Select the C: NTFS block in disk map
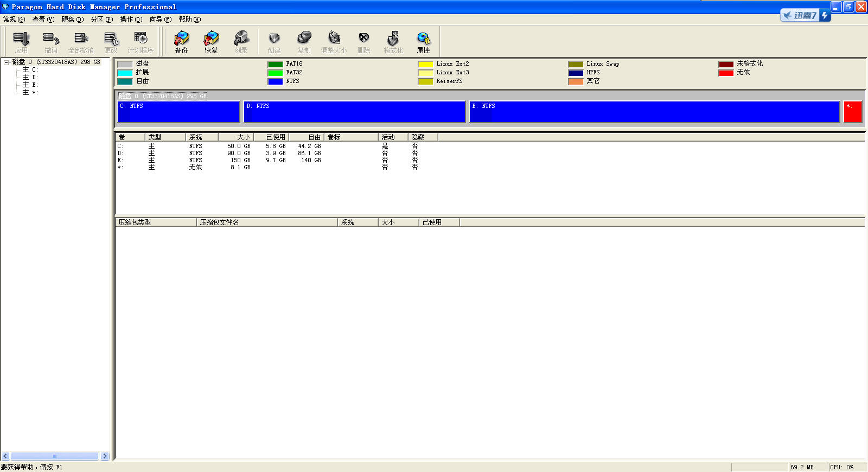 (x=178, y=112)
